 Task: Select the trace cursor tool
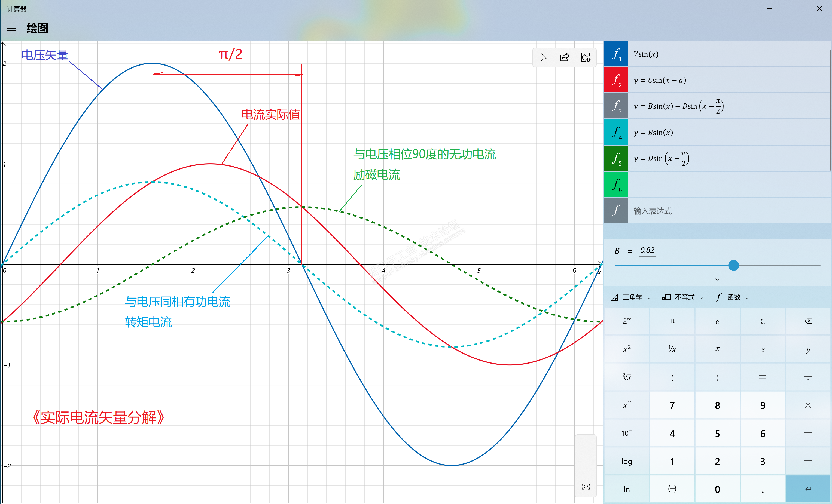click(543, 57)
